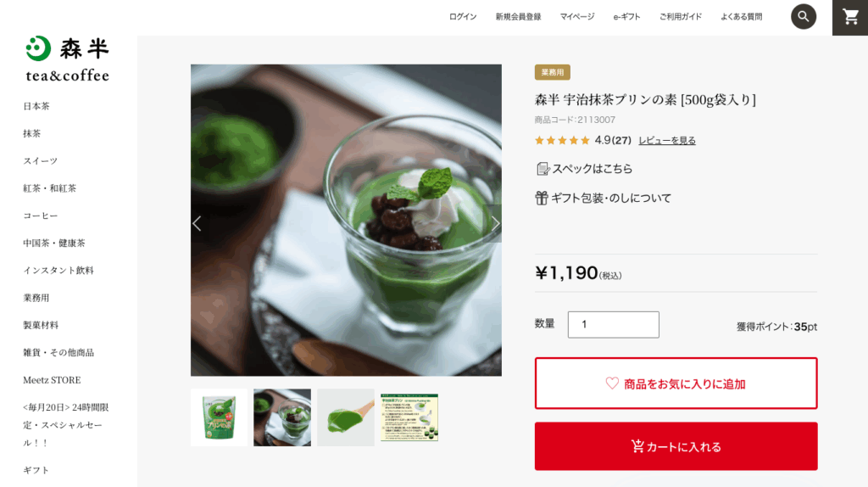The image size is (868, 487).
Task: Select the product package thumbnail
Action: point(220,417)
